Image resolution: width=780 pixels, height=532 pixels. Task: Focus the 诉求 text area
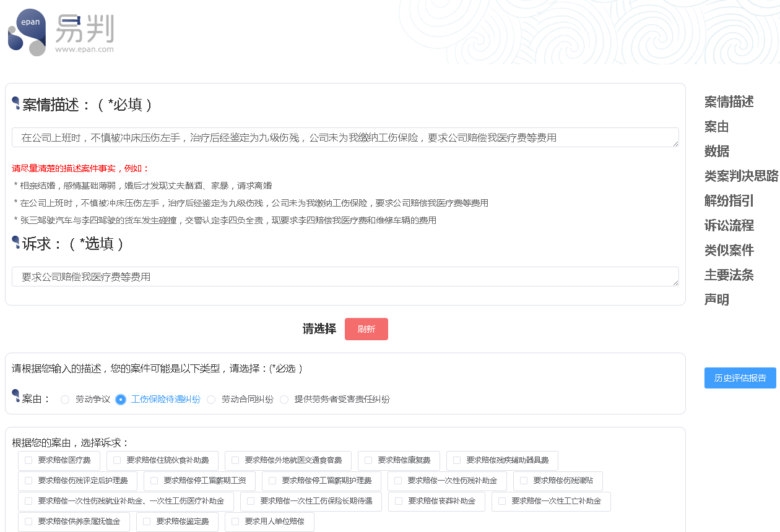click(345, 277)
